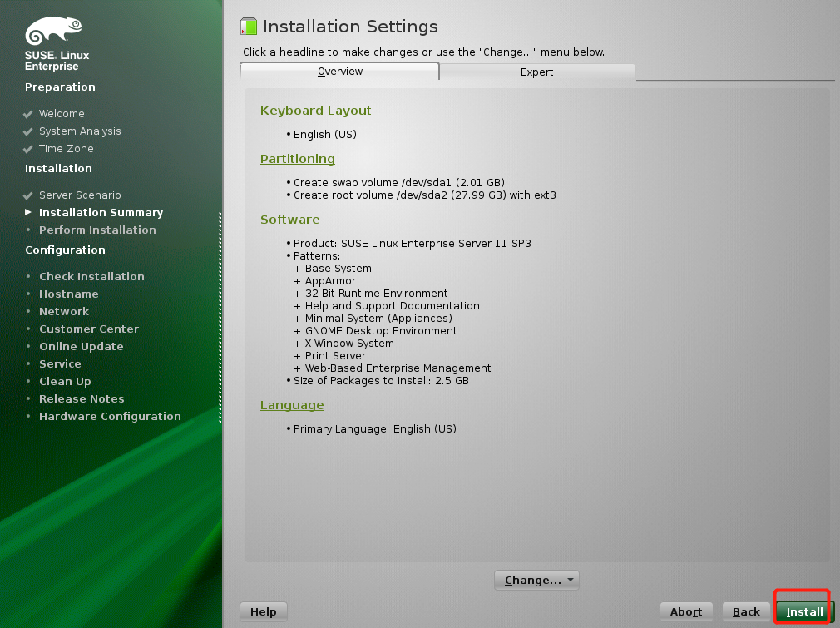Click GNOME Desktop Environment pattern

381,330
